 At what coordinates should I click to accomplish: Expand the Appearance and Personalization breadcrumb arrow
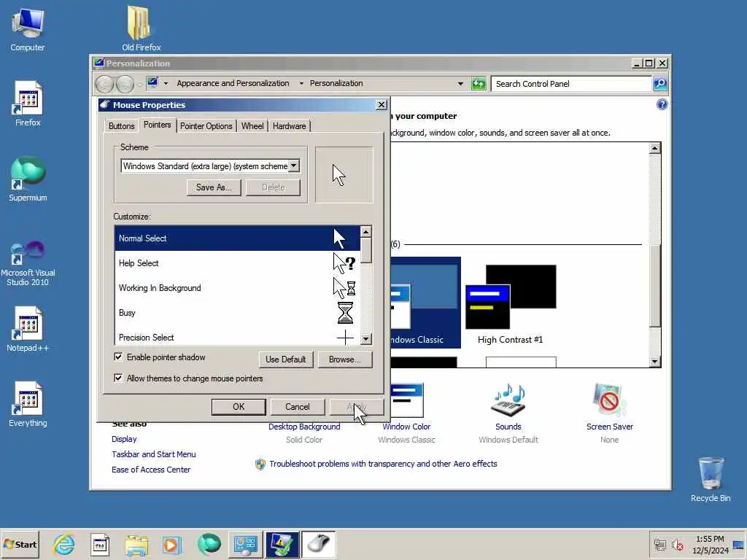301,83
